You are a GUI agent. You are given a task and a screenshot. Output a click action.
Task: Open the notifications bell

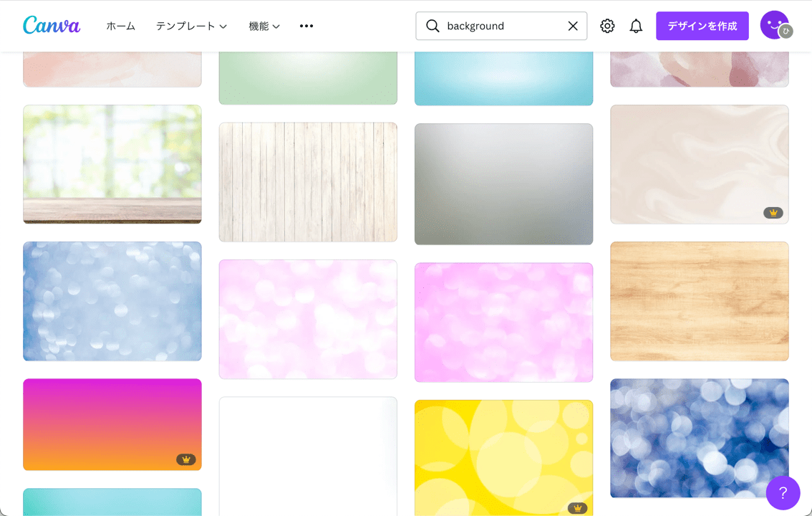pos(636,25)
